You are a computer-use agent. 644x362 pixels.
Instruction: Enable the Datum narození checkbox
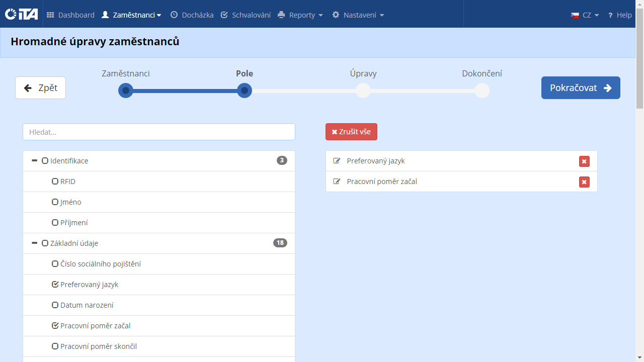(55, 305)
